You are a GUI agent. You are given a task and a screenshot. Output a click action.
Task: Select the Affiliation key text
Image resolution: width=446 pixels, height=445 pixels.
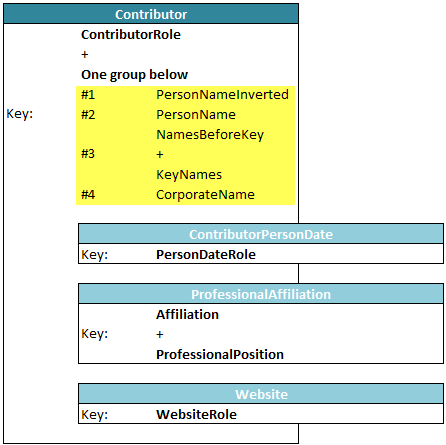[x=187, y=314]
